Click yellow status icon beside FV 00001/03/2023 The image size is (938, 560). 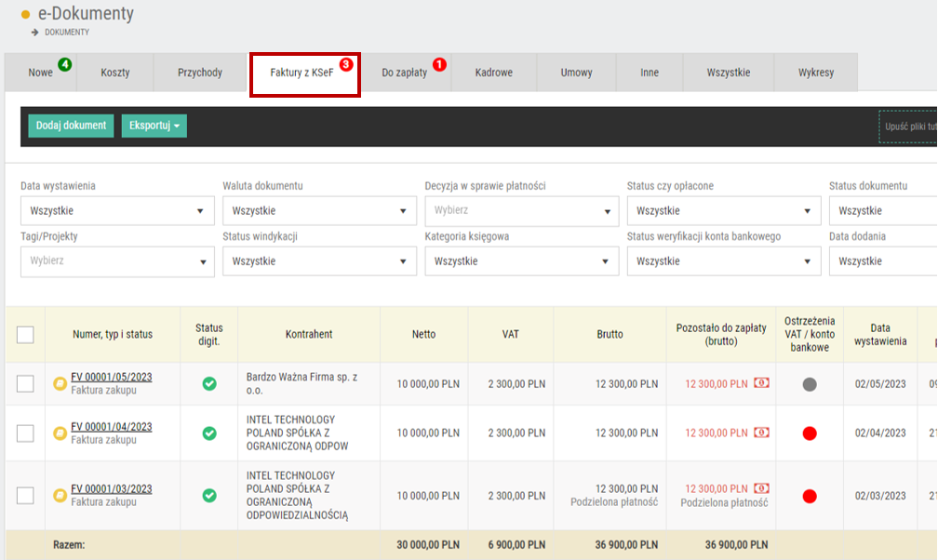[60, 496]
